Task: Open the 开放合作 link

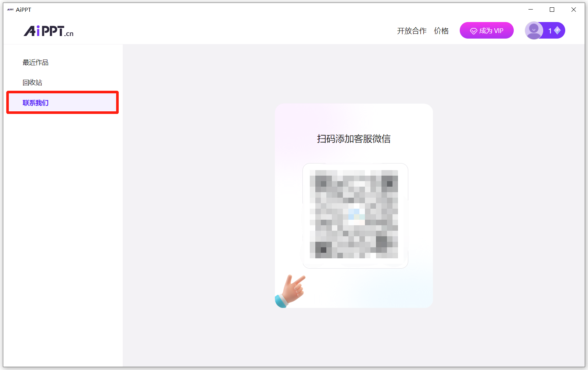Action: click(412, 31)
